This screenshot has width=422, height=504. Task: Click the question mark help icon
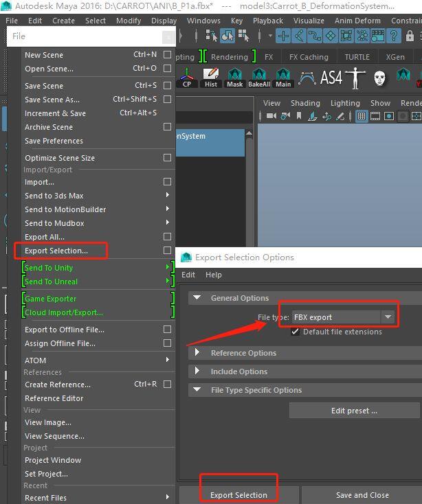394,36
